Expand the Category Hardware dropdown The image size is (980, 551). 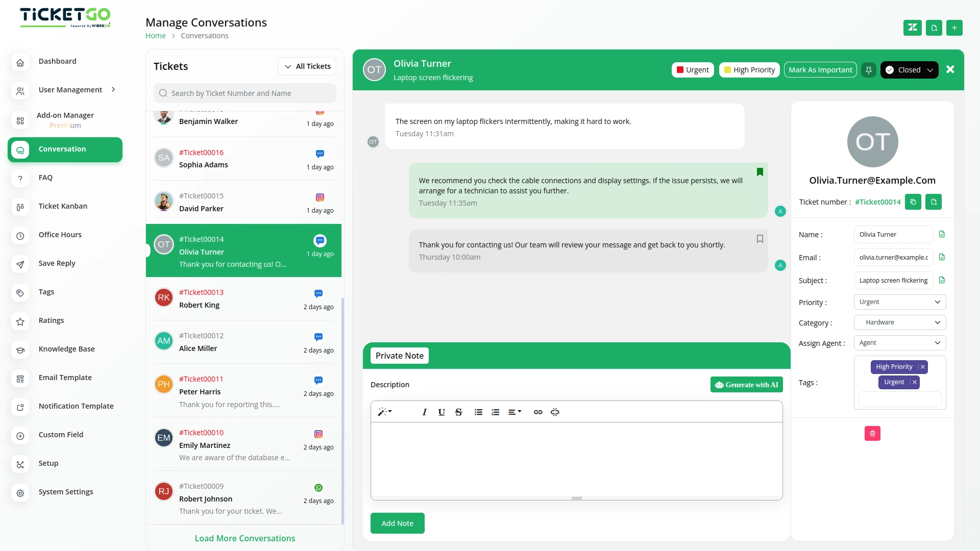pos(899,322)
